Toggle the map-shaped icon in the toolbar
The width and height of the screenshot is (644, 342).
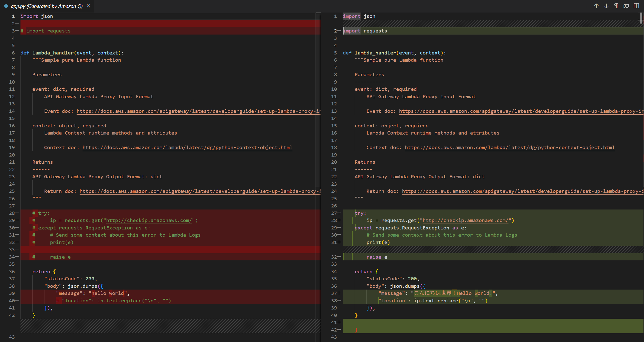pos(626,6)
